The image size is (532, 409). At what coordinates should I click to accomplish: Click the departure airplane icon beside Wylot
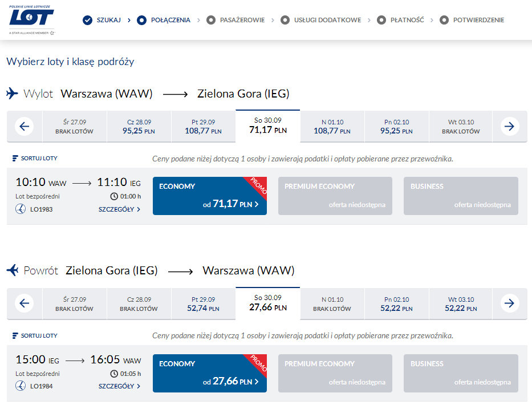tap(12, 94)
